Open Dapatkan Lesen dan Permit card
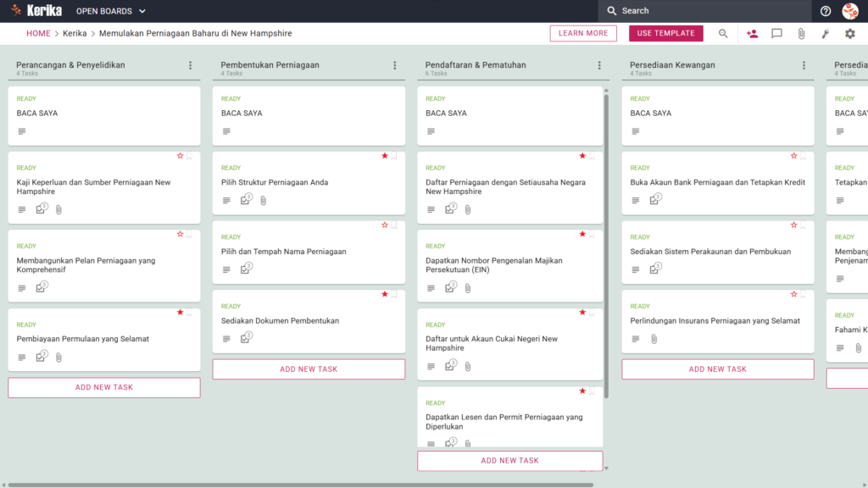 pyautogui.click(x=509, y=417)
